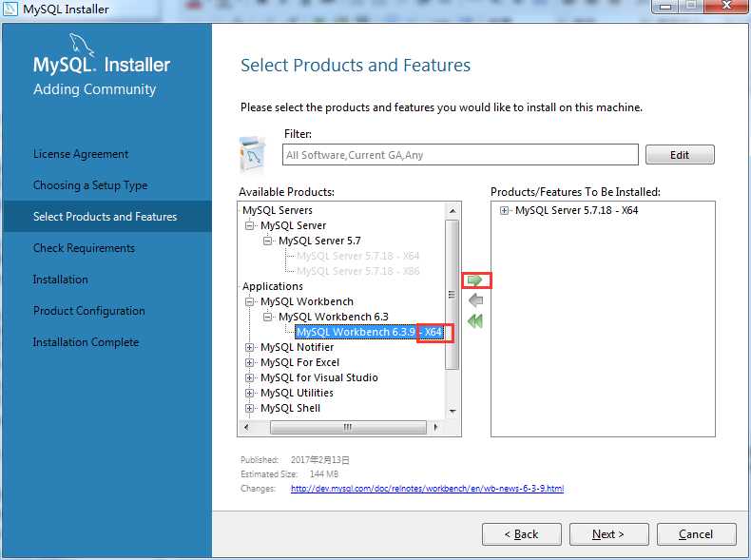
Task: Collapse the MySQL Workbench 6.3 node
Action: click(x=267, y=317)
